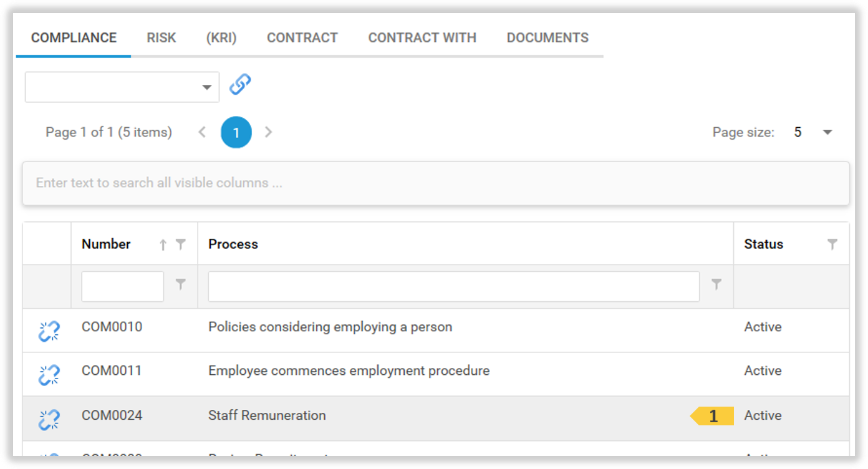Image resolution: width=868 pixels, height=469 pixels.
Task: Click the filter icon beside the Process search box
Action: [x=716, y=284]
